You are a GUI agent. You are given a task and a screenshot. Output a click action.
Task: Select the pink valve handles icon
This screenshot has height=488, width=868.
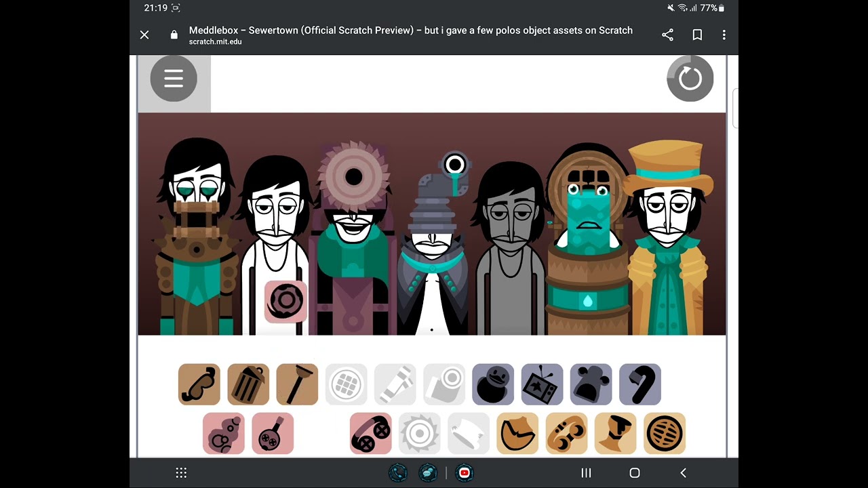[371, 433]
